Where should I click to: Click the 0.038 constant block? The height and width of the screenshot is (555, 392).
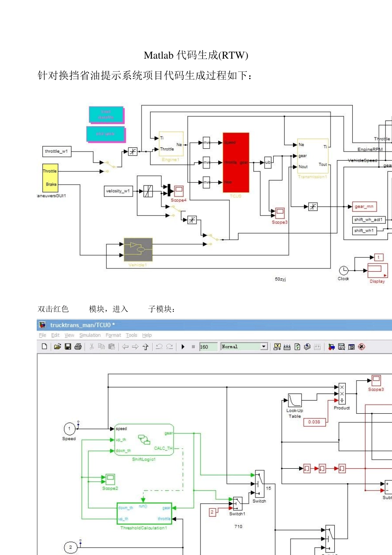[314, 422]
